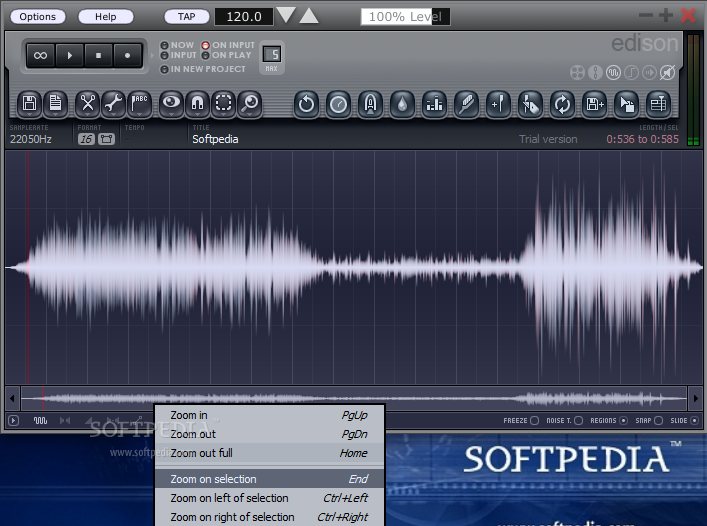Open the magnet Snap menu
Screen dimensions: 707x526
coord(197,104)
